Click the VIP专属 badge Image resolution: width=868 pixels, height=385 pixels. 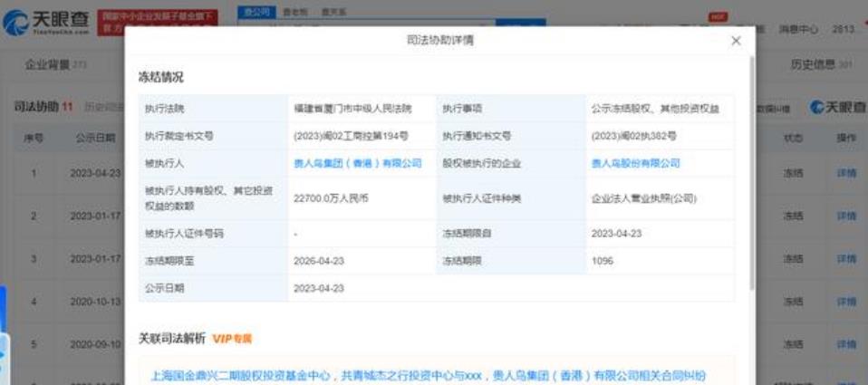coord(232,339)
